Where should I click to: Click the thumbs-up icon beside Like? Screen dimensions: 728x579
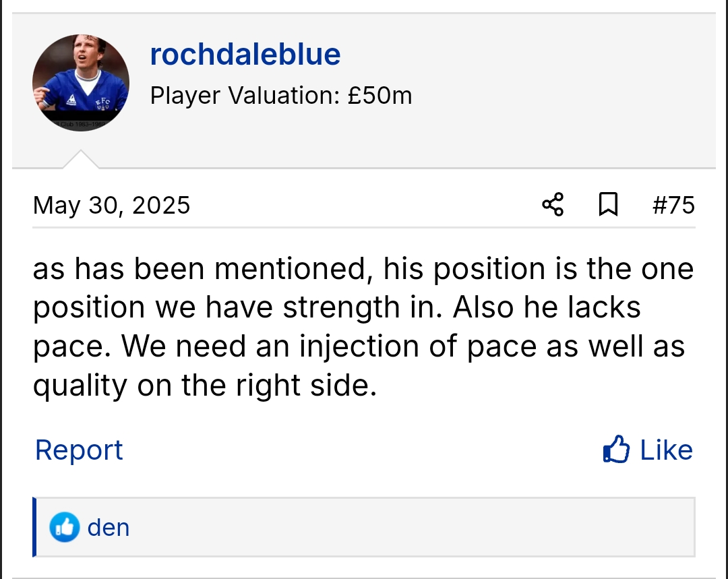pyautogui.click(x=616, y=450)
